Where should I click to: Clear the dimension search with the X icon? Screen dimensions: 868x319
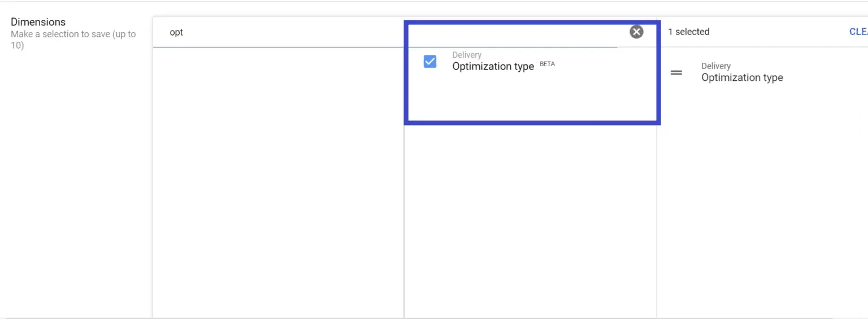click(636, 32)
